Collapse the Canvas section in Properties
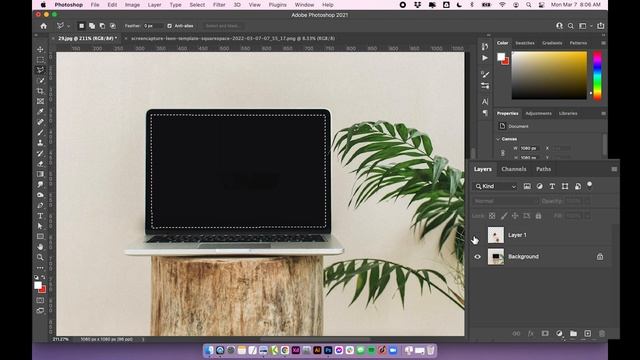 [x=498, y=139]
